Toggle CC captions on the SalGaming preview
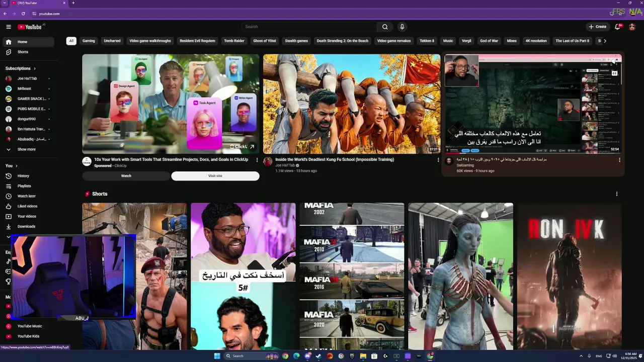644x362 pixels. pos(614,73)
